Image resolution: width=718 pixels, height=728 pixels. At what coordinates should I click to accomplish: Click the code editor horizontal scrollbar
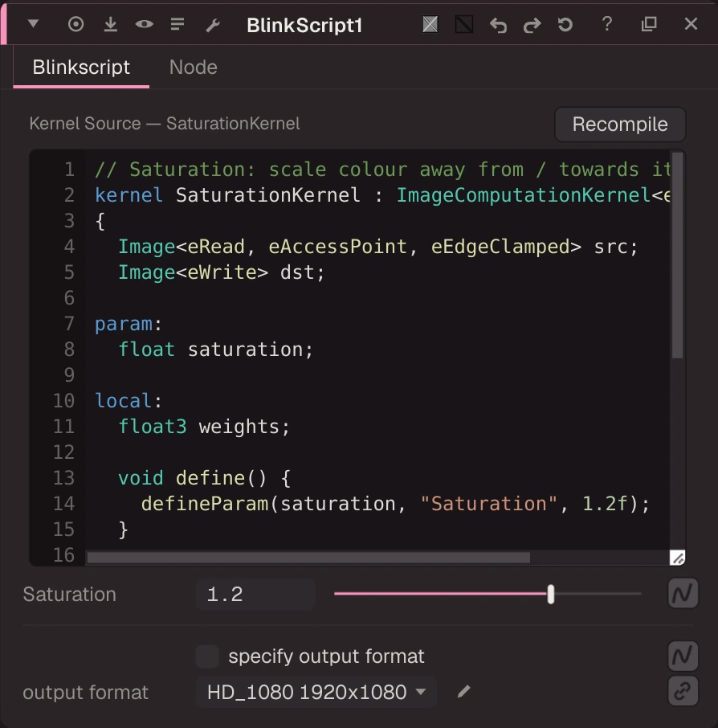click(308, 558)
